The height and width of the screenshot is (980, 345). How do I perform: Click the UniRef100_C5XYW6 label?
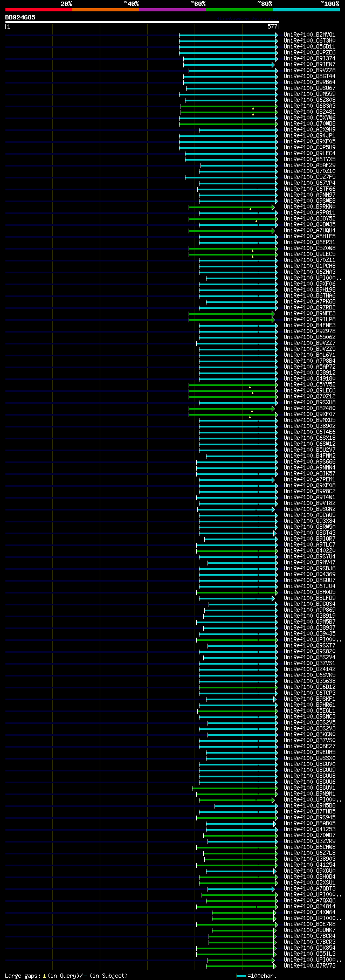pyautogui.click(x=309, y=118)
